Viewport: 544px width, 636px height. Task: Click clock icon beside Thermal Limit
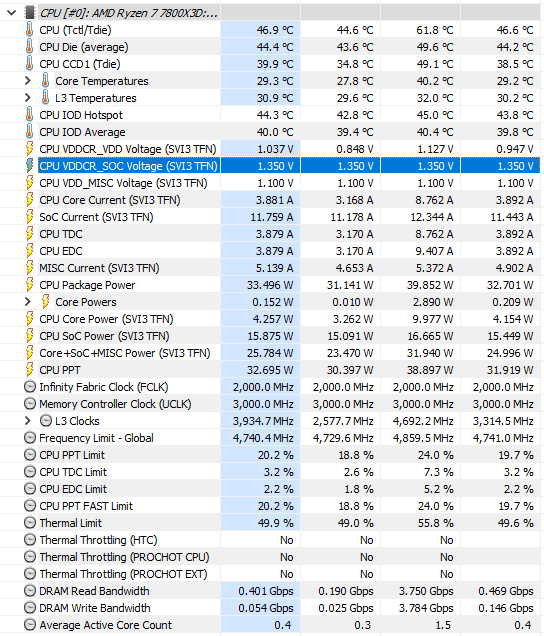click(x=30, y=523)
